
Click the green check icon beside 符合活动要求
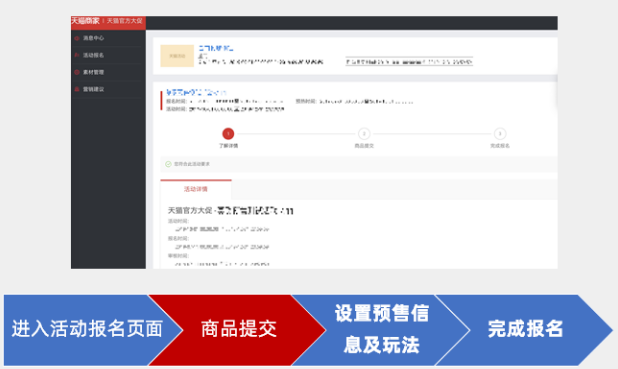[x=168, y=164]
